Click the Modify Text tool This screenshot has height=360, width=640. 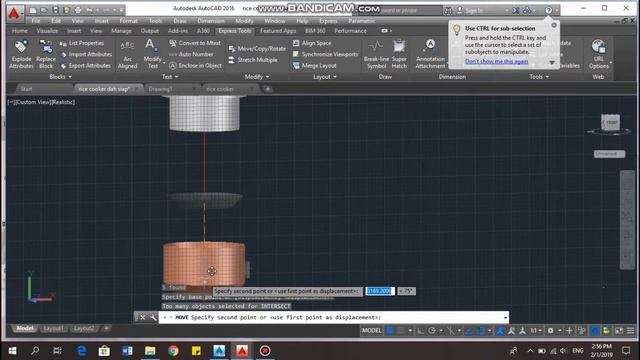152,54
